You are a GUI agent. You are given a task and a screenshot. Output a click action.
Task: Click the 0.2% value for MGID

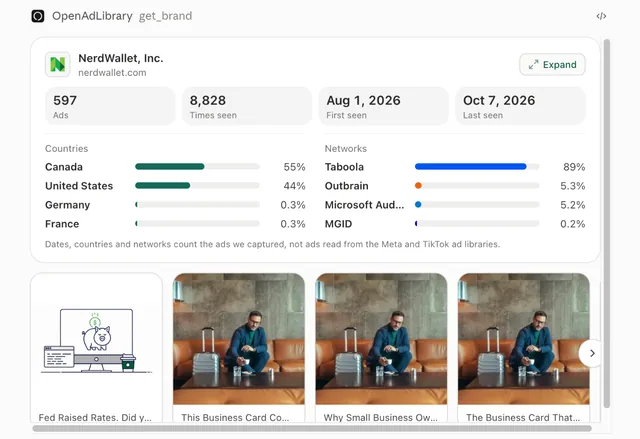coord(572,224)
